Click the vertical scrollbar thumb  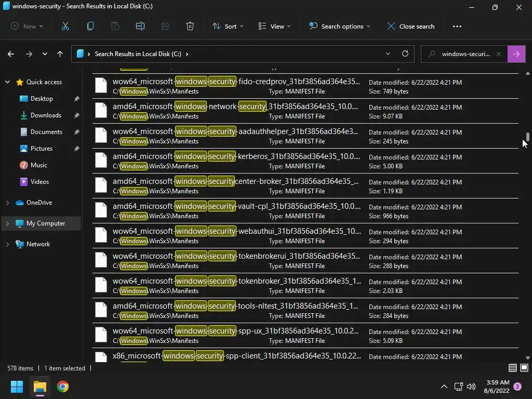click(528, 137)
